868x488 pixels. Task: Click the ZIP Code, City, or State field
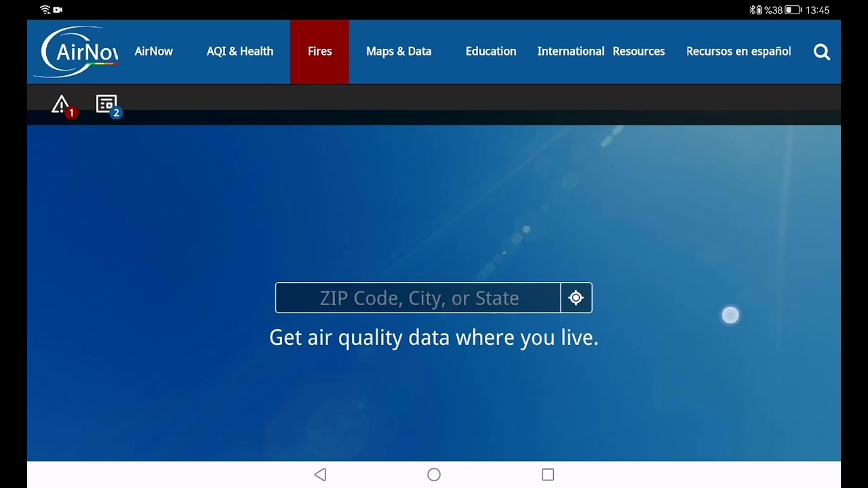pos(418,298)
